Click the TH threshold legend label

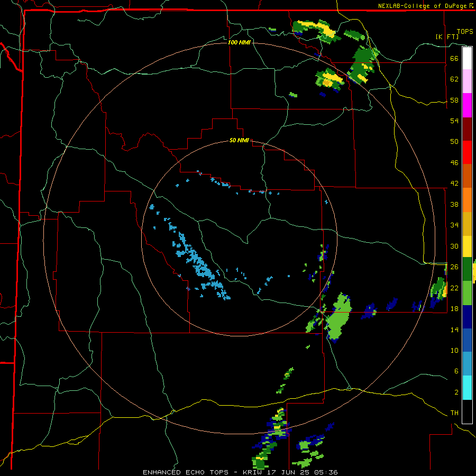(x=454, y=413)
